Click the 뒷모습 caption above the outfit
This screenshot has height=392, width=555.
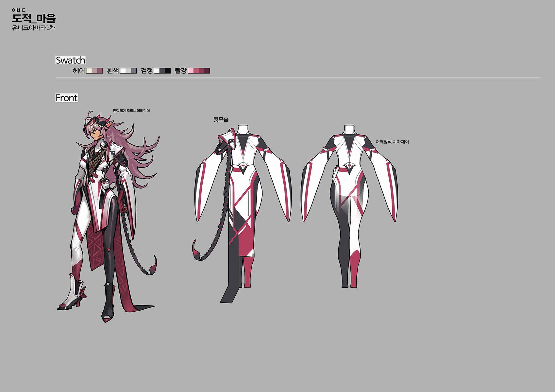point(221,120)
